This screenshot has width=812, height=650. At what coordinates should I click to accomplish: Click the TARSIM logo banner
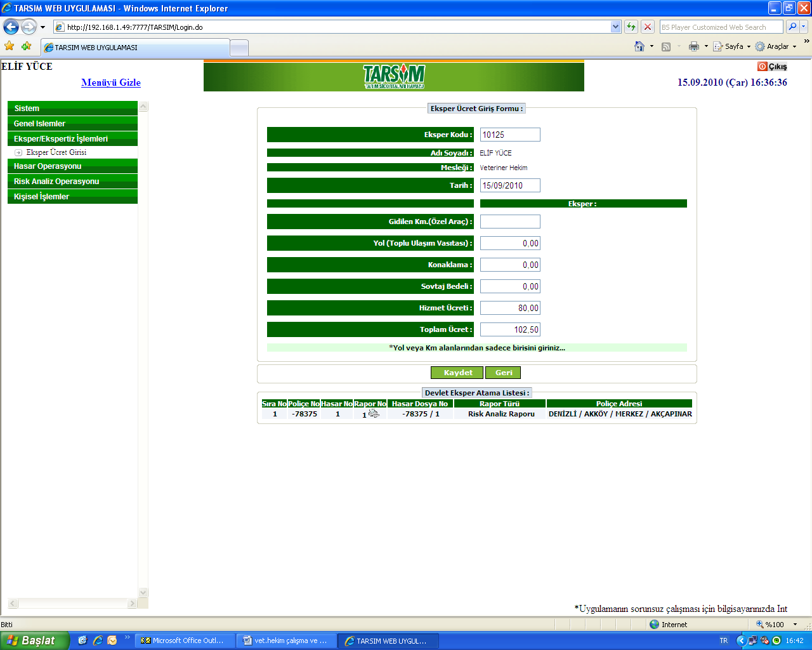[x=394, y=77]
